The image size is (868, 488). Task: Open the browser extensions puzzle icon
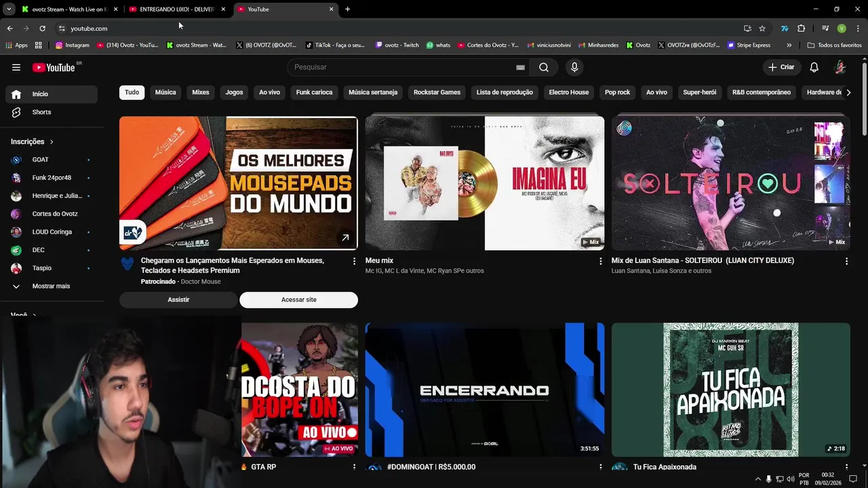coord(801,28)
